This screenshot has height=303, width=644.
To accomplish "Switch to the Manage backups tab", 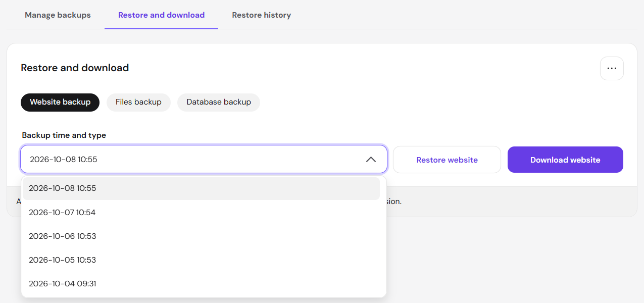I will point(58,15).
